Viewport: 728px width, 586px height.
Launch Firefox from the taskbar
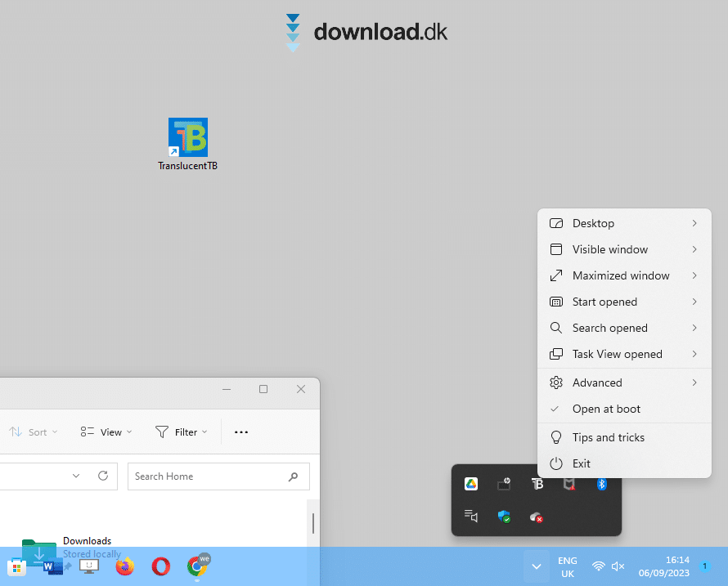coord(124,566)
